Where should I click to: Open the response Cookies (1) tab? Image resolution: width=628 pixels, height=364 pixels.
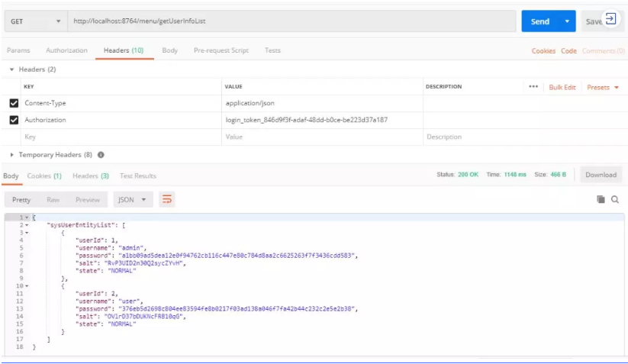[x=44, y=176]
